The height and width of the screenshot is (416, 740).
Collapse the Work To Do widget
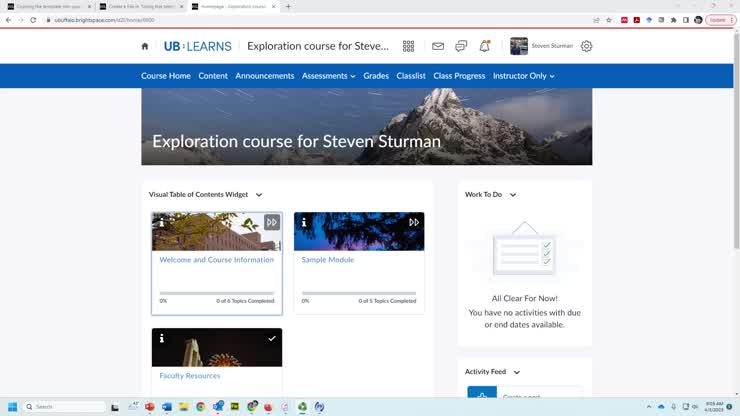click(513, 195)
